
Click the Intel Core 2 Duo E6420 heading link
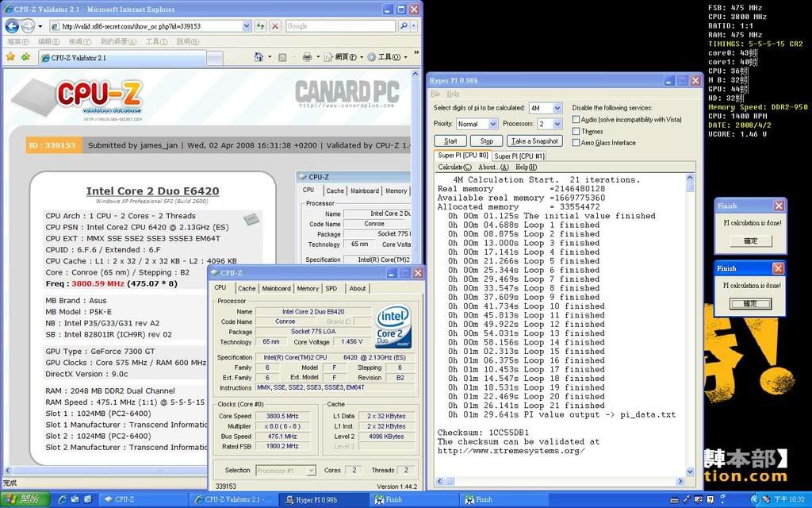(x=153, y=191)
